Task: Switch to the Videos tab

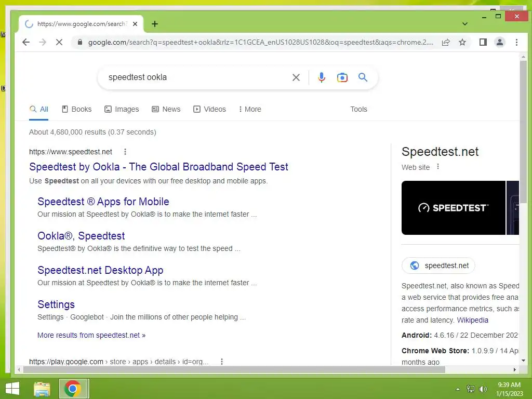Action: (210, 109)
